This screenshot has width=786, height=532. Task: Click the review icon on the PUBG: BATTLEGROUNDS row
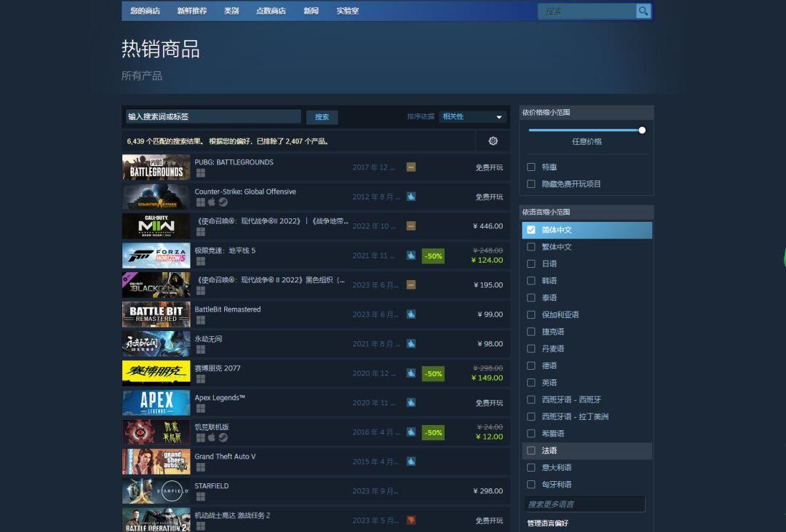(x=411, y=167)
